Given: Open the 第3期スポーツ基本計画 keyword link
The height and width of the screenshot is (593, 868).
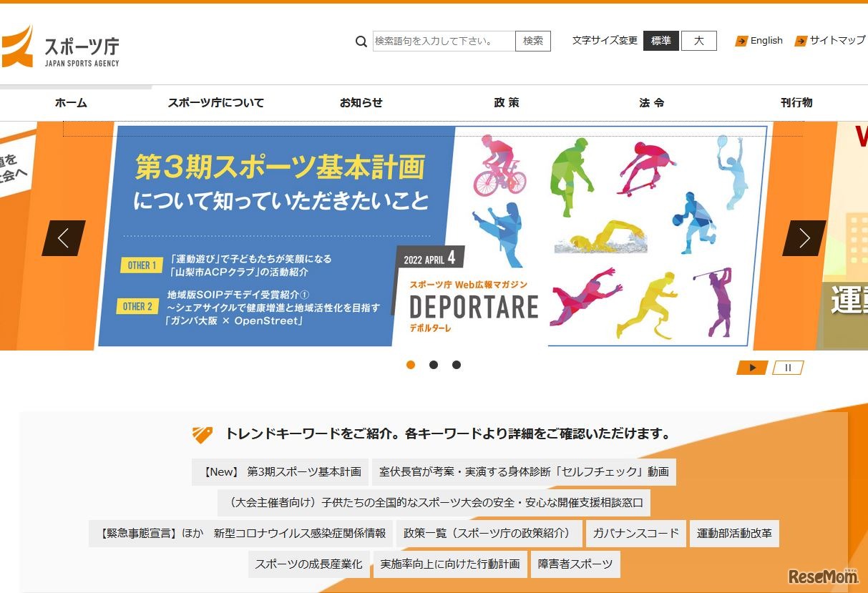Looking at the screenshot, I should click(280, 471).
